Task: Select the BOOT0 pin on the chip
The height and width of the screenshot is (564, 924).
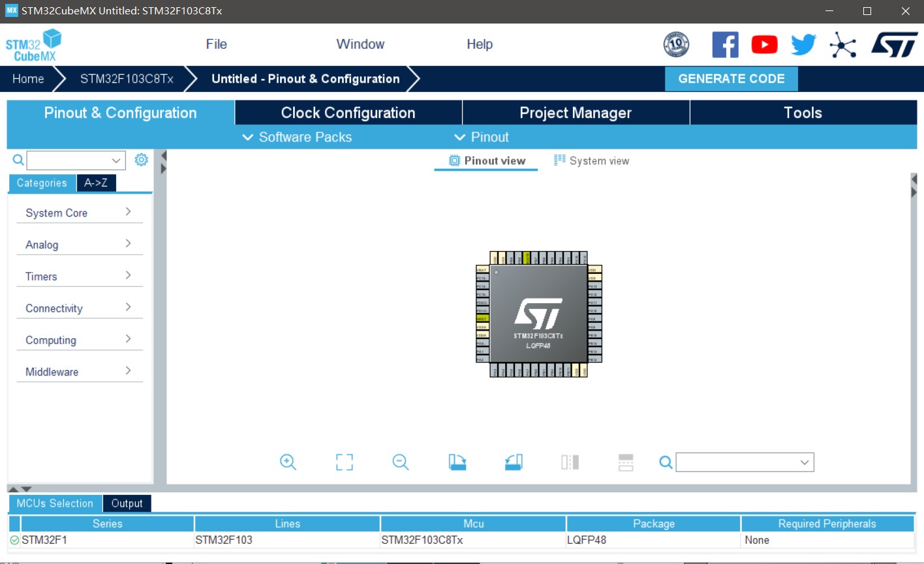Action: pos(527,258)
